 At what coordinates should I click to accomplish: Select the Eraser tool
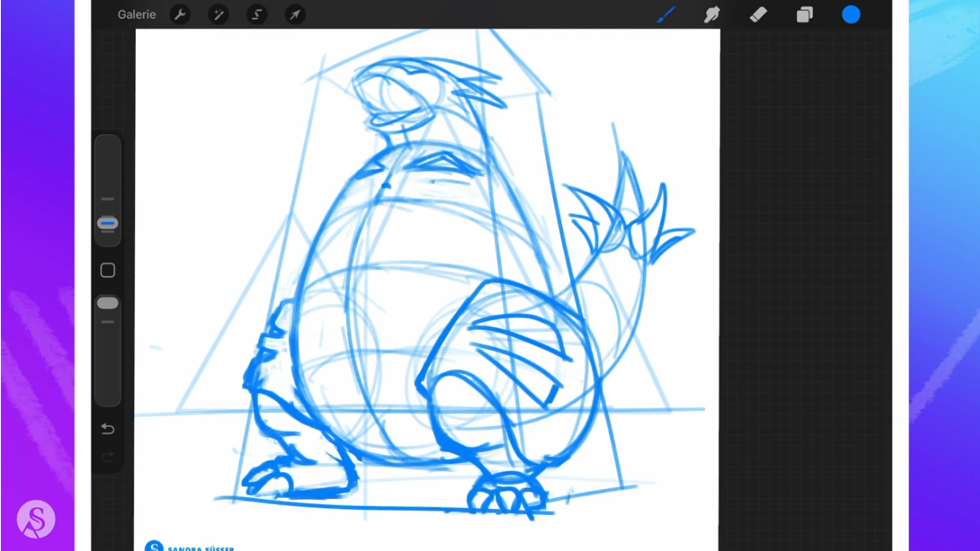[x=758, y=14]
